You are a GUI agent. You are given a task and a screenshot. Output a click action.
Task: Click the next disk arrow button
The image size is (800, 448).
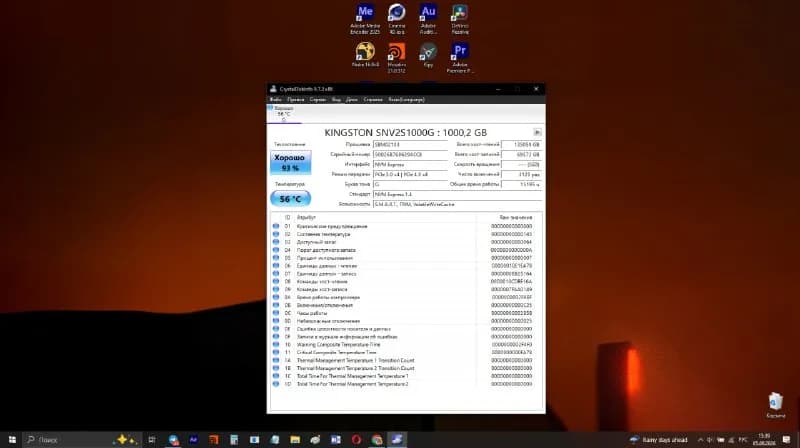click(x=537, y=132)
